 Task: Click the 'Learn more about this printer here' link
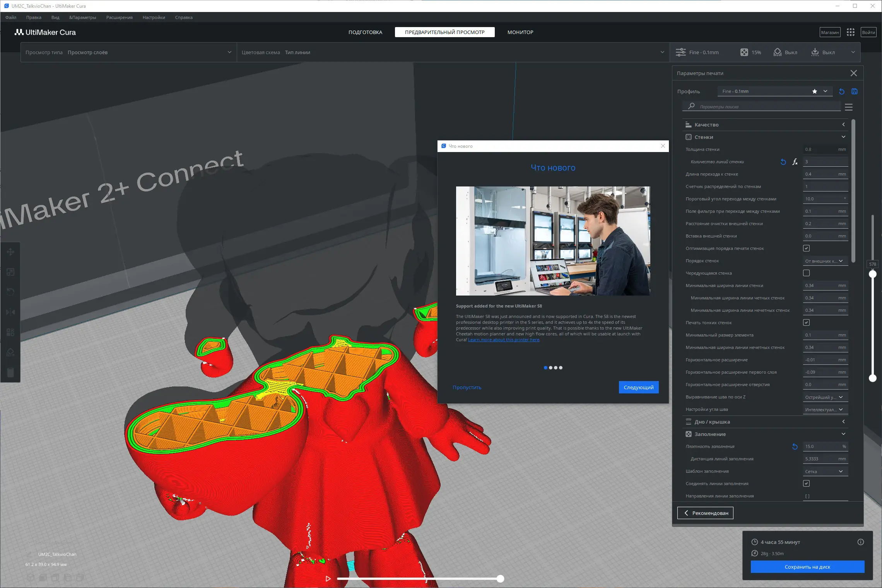coord(503,340)
